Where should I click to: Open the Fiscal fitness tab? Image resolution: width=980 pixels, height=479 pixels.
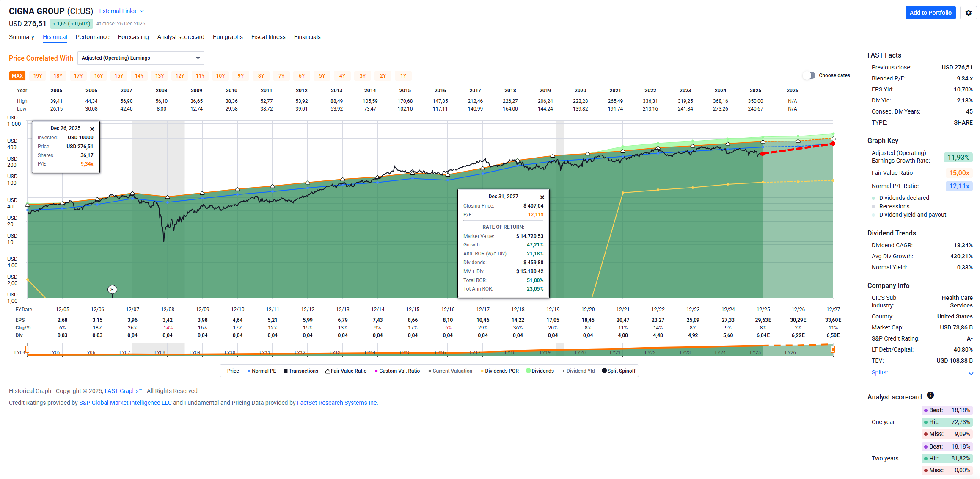[268, 37]
